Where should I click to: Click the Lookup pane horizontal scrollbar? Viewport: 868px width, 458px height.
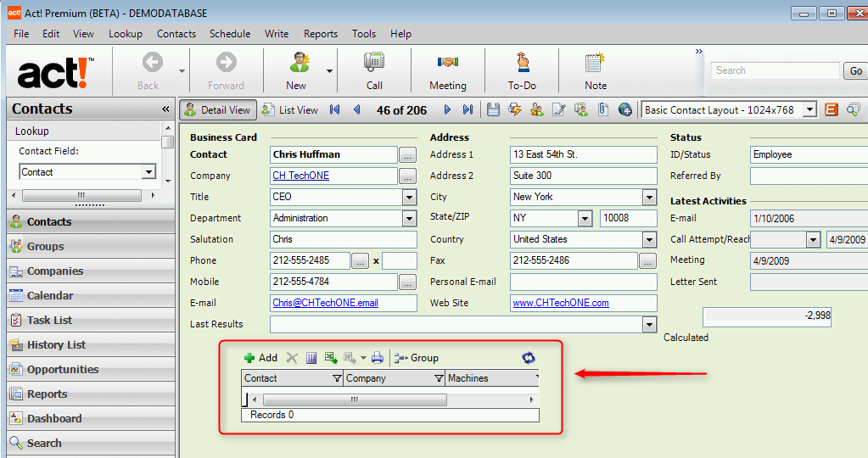[x=82, y=195]
